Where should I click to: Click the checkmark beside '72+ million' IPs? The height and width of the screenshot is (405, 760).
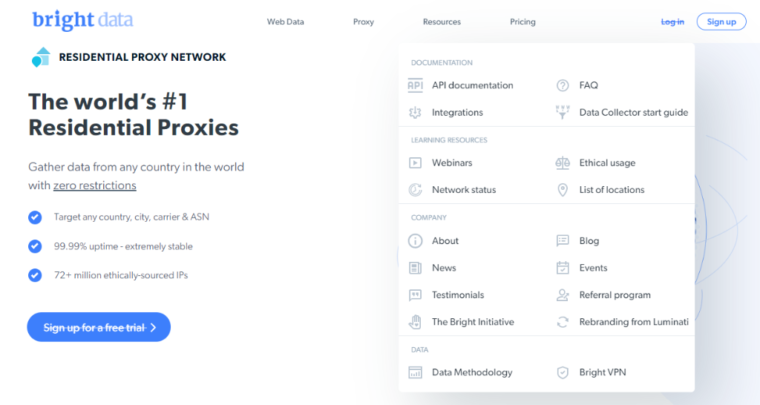click(x=35, y=275)
